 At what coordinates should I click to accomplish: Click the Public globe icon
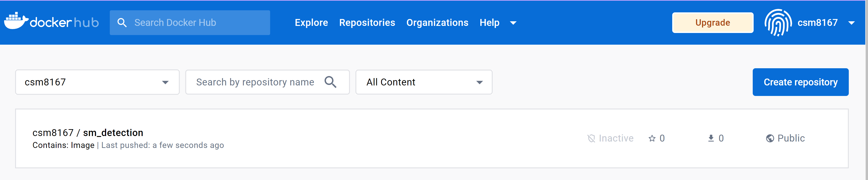(x=770, y=138)
